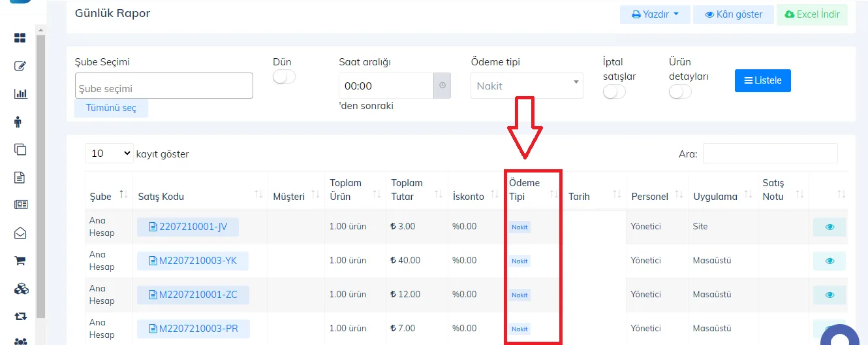The height and width of the screenshot is (345, 868).
Task: Sort table by Toplam Tutar column
Action: [417, 190]
